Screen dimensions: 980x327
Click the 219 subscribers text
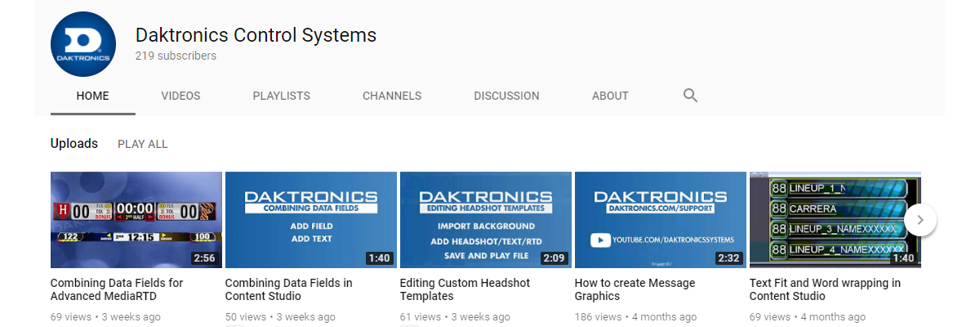tap(176, 56)
